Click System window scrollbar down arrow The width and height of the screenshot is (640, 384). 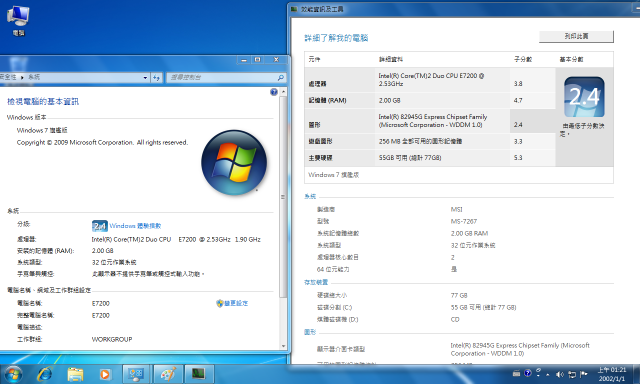(x=283, y=346)
